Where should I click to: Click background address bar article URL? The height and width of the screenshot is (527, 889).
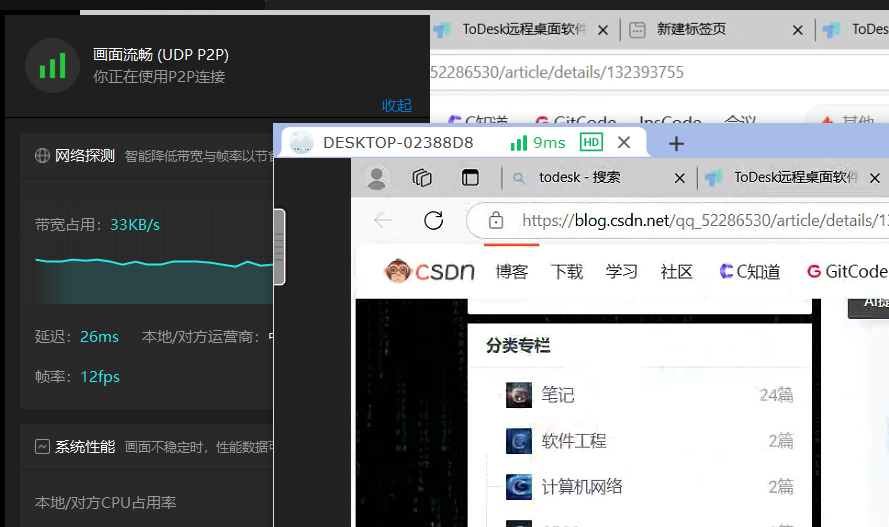tap(557, 73)
